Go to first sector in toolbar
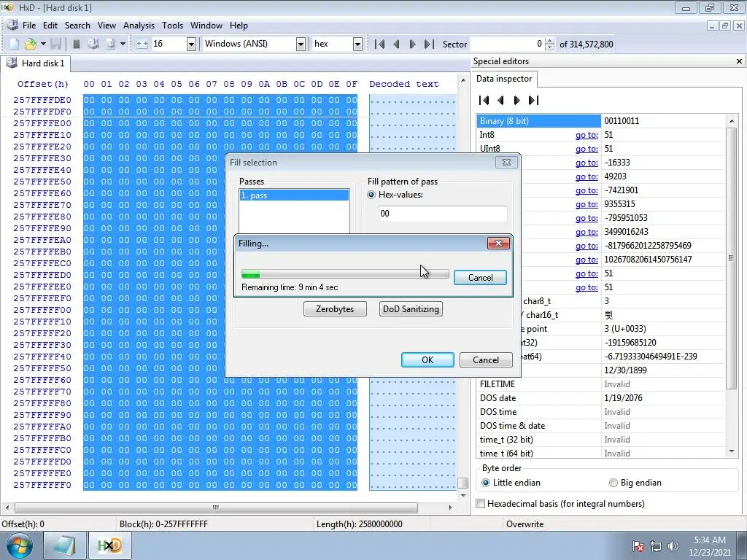The height and width of the screenshot is (560, 747). [379, 44]
